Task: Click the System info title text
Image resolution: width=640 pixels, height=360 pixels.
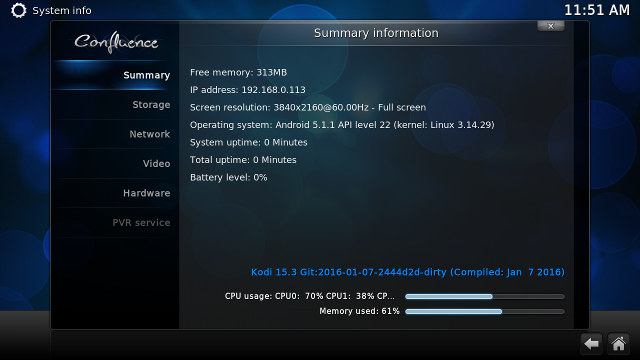Action: 62,11
